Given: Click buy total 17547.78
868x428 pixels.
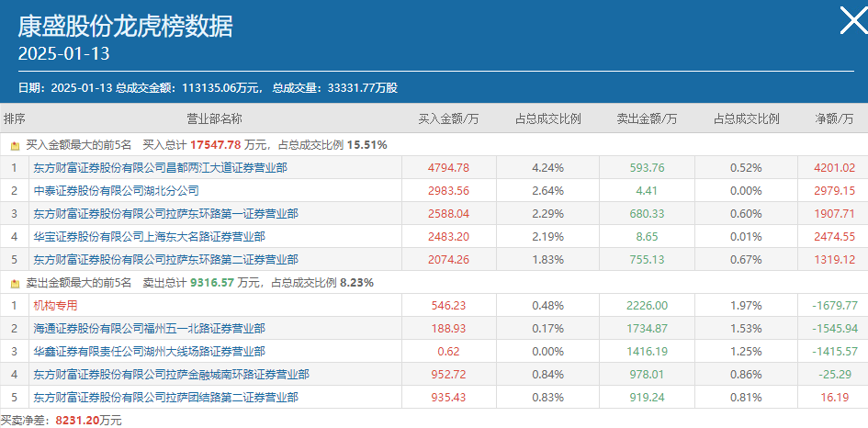Looking at the screenshot, I should pyautogui.click(x=216, y=146).
